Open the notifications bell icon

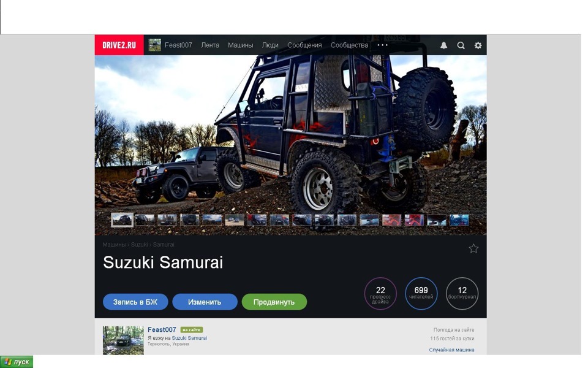[443, 45]
